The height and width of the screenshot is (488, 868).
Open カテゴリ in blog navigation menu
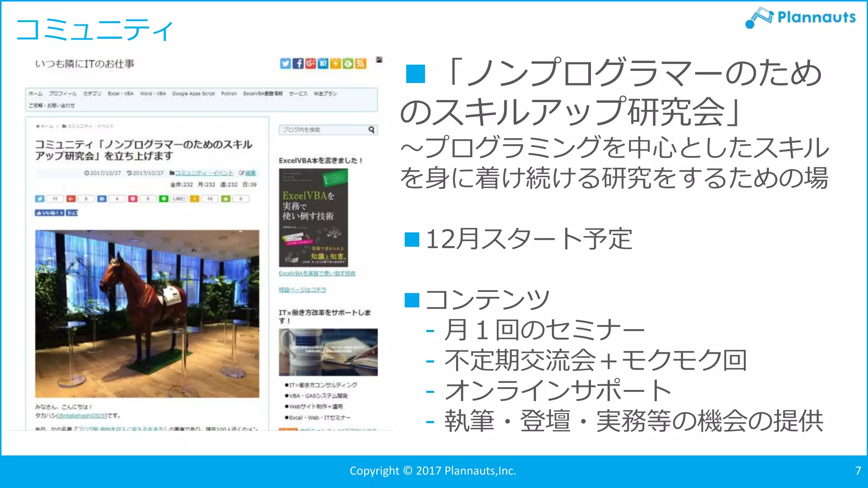92,94
